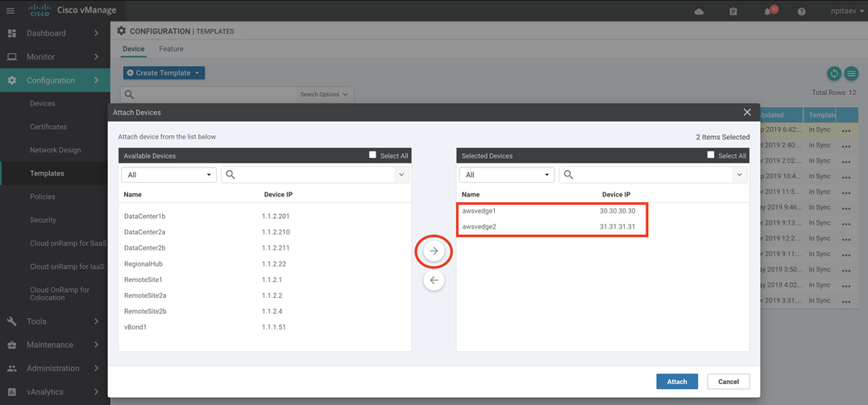Image resolution: width=868 pixels, height=405 pixels.
Task: Click the Monitor laptop icon
Action: 11,56
